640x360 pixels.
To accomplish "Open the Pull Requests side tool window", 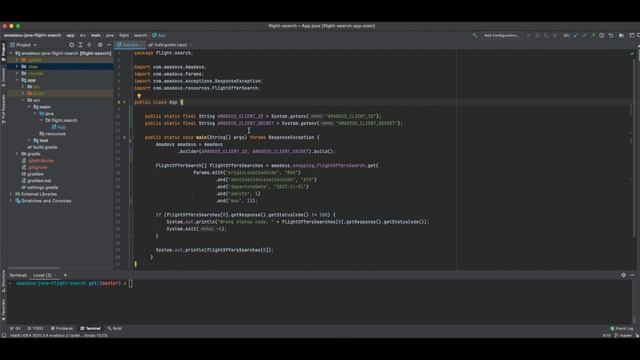I will pyautogui.click(x=3, y=109).
